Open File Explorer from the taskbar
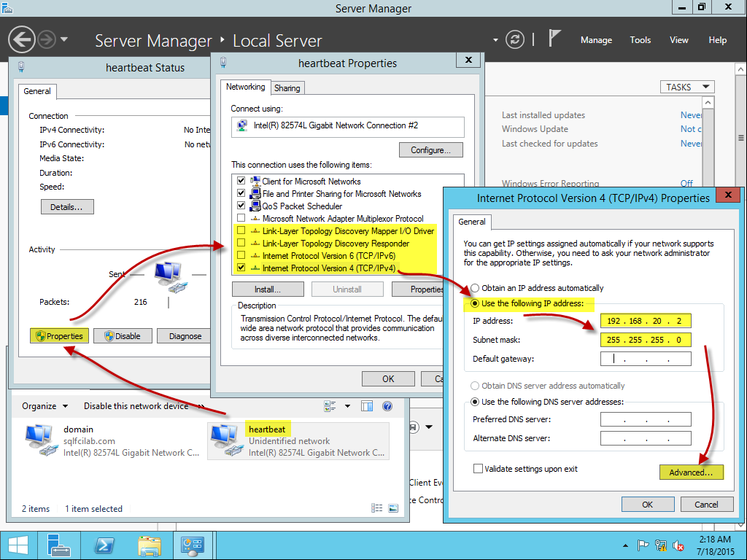Screen dimensions: 747x560 [149, 545]
